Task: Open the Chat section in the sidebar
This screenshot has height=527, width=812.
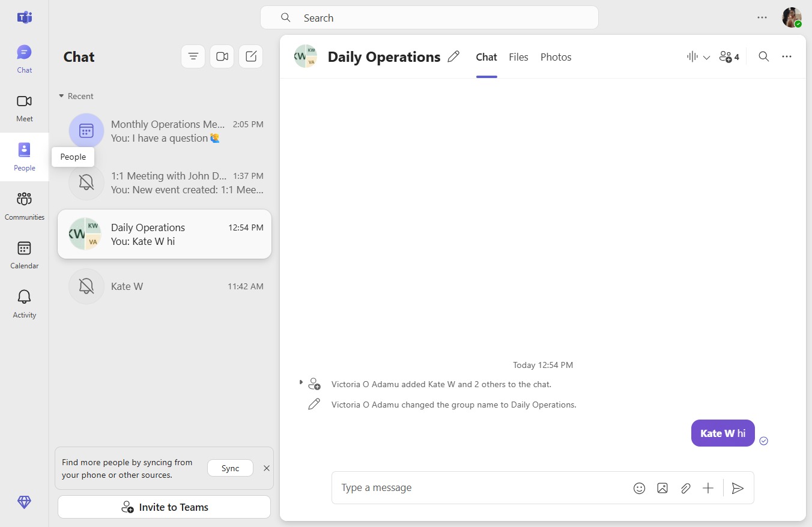Action: point(24,59)
